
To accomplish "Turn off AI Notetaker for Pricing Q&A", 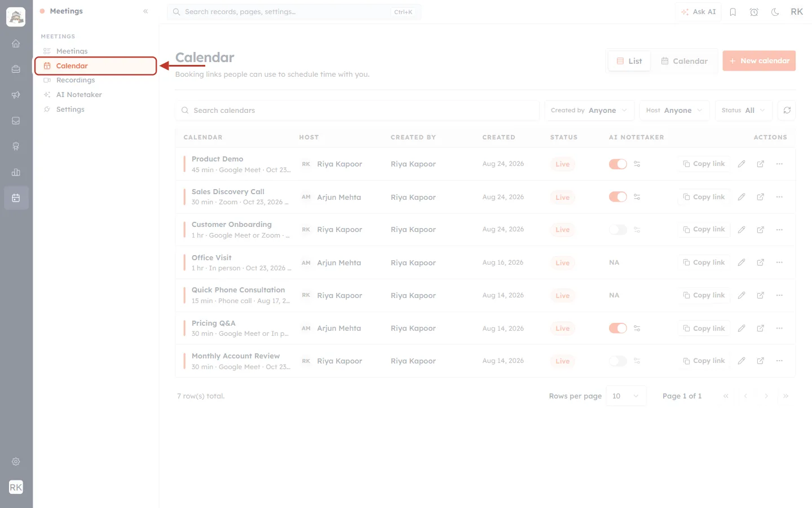I will [x=618, y=328].
